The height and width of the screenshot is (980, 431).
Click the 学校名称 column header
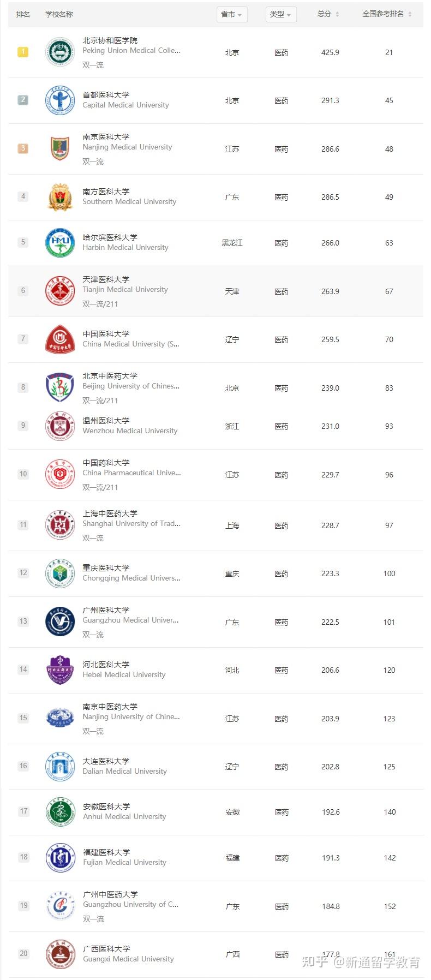59,14
